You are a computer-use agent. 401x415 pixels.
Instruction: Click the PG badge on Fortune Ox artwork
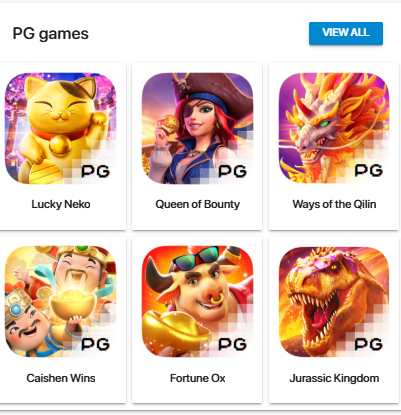click(x=233, y=344)
